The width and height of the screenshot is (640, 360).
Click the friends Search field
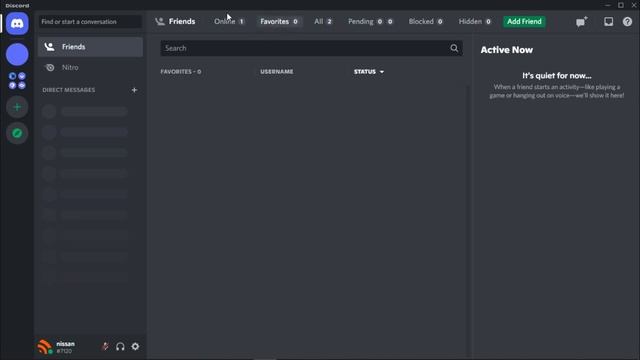coord(311,48)
